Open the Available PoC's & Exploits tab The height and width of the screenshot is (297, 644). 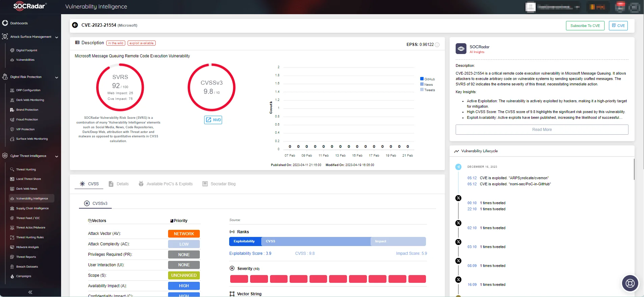pos(166,184)
